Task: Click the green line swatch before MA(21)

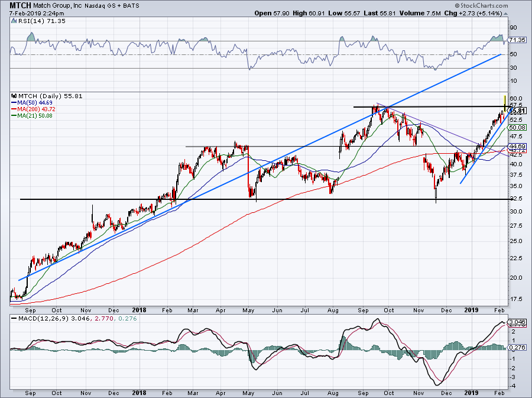Action: 14,116
